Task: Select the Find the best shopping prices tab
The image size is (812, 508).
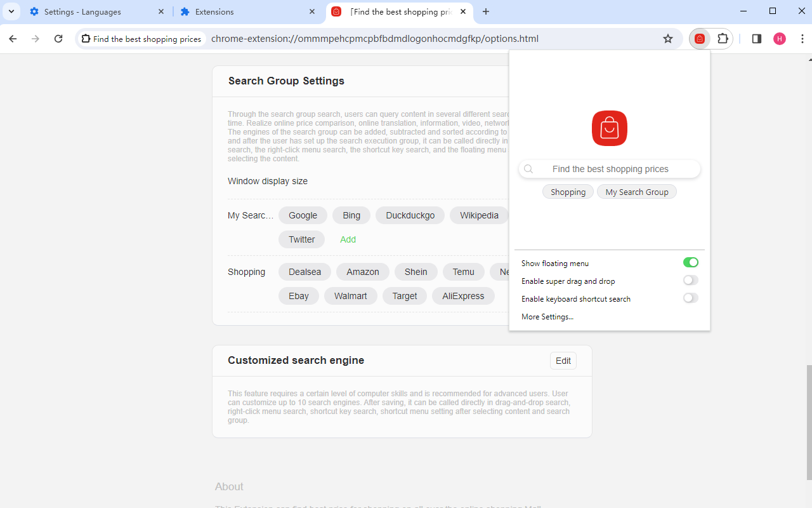Action: coord(399,11)
